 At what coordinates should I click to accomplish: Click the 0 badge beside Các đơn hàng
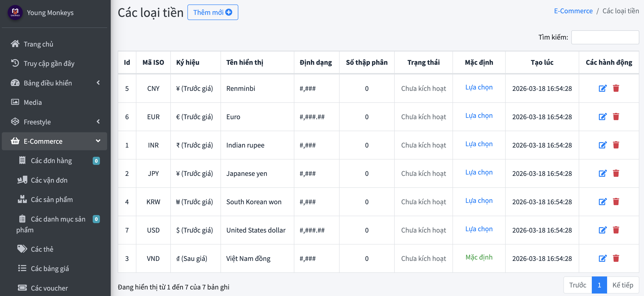(x=96, y=161)
